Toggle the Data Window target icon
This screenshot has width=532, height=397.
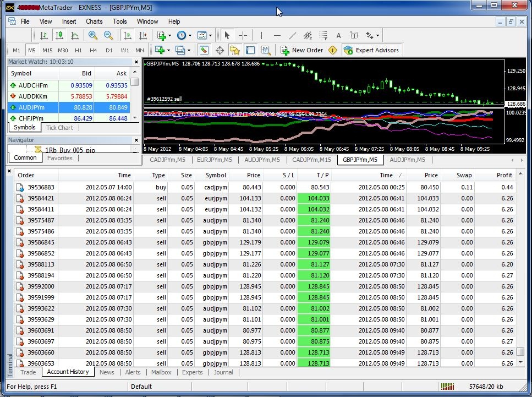[x=220, y=50]
